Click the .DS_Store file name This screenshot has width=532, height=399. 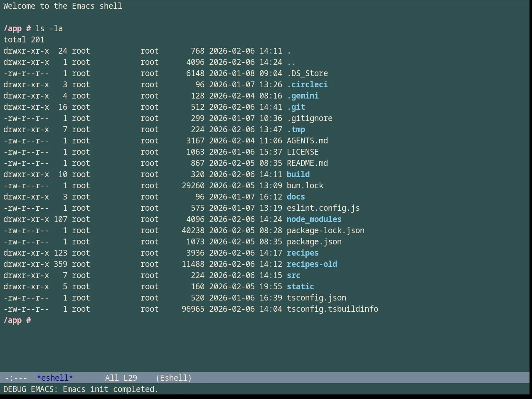pos(307,73)
